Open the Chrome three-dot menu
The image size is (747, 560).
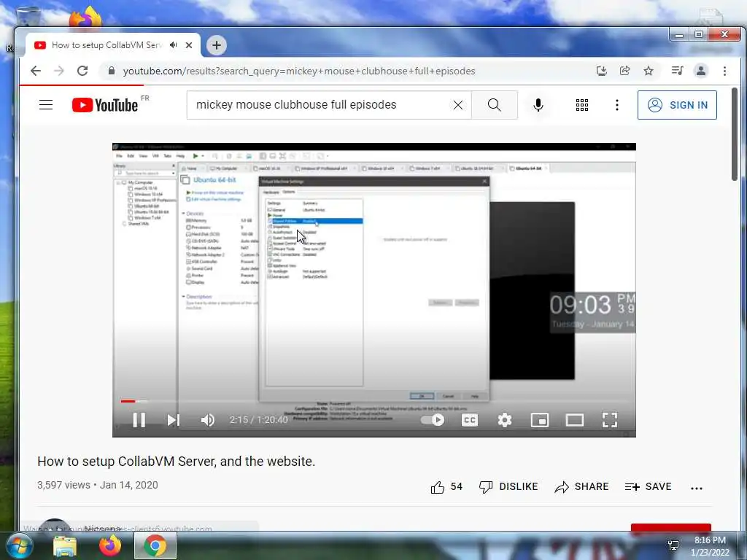(724, 71)
